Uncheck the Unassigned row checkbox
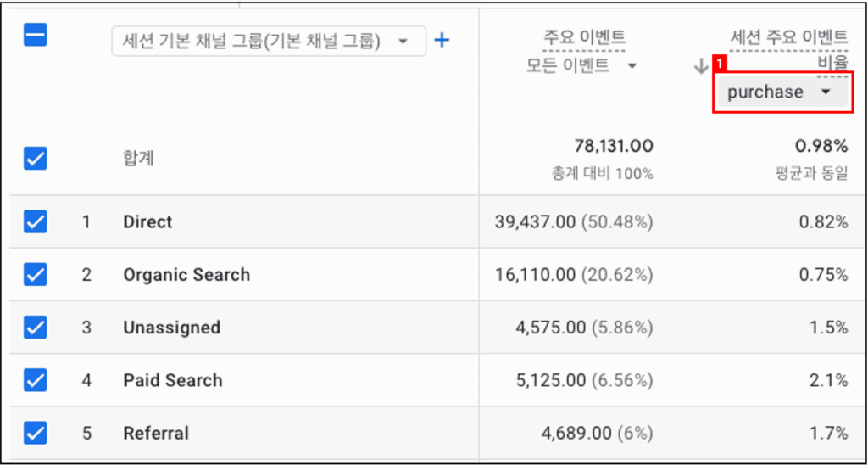 pyautogui.click(x=36, y=328)
